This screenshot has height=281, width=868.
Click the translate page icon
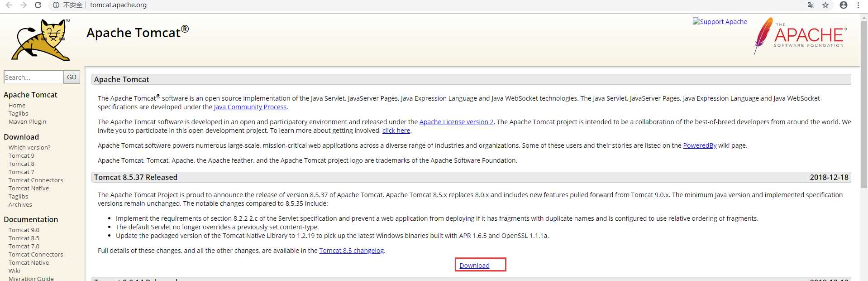click(811, 5)
